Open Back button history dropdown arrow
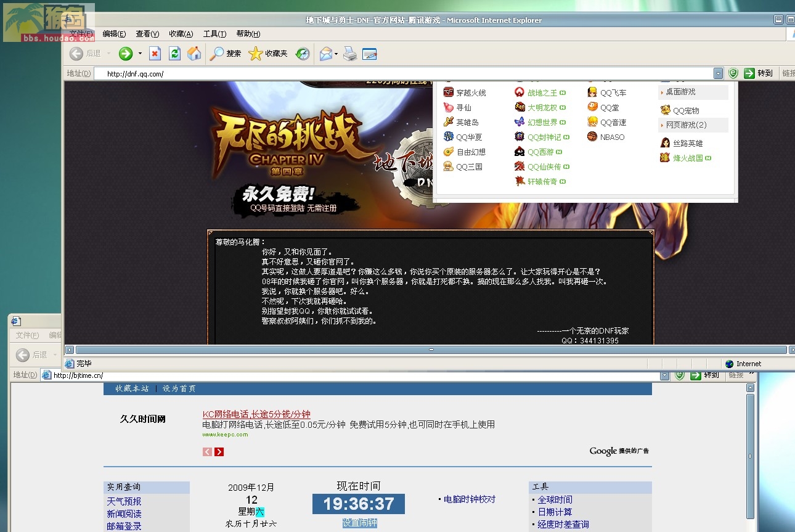This screenshot has height=532, width=795. pyautogui.click(x=108, y=54)
